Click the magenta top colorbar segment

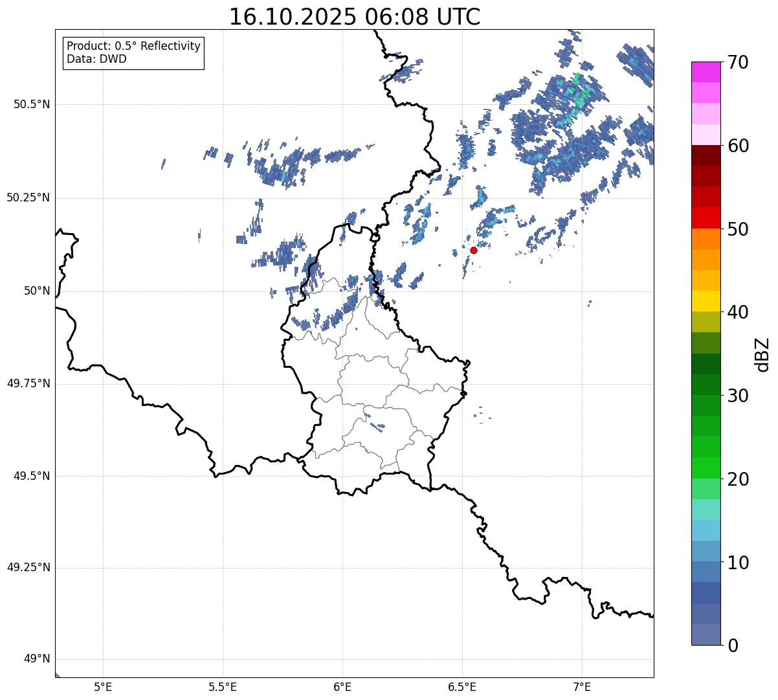706,72
